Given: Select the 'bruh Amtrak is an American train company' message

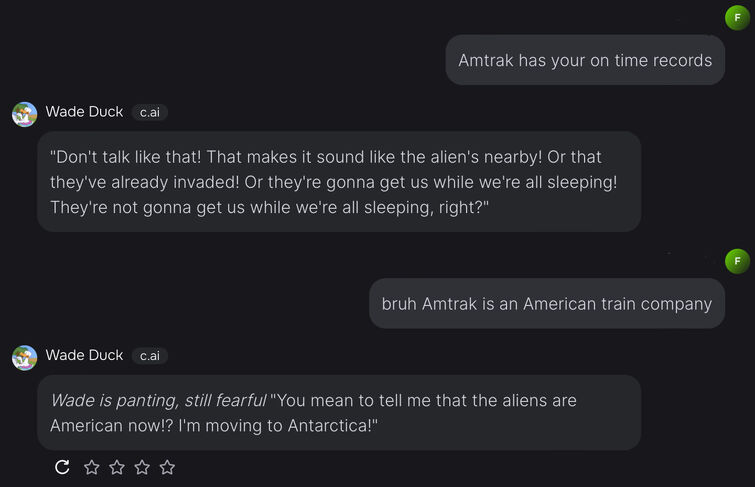Looking at the screenshot, I should tap(547, 303).
